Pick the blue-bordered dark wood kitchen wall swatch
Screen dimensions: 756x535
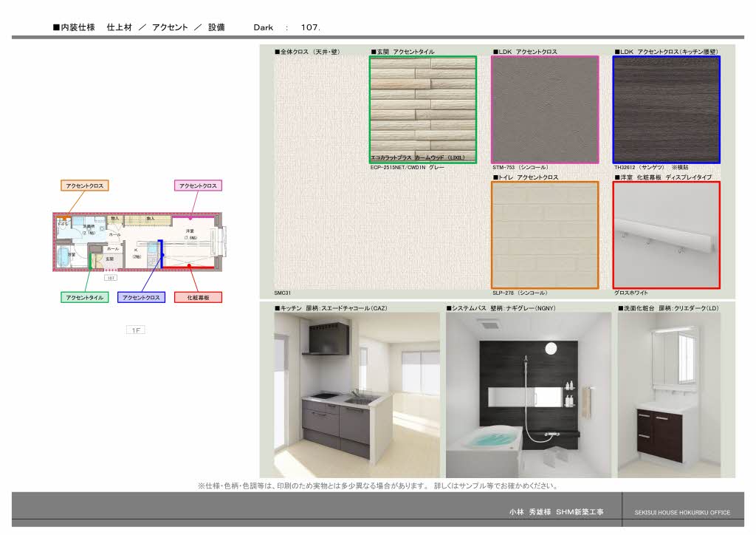tap(666, 109)
